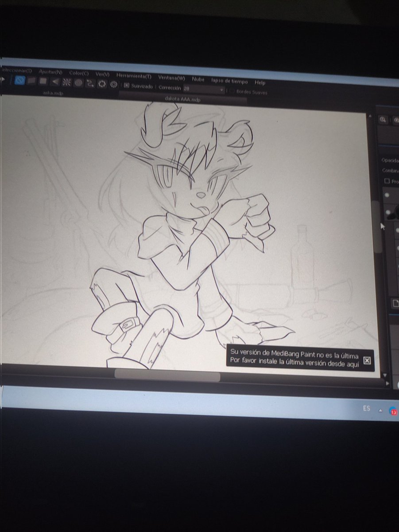Image resolution: width=399 pixels, height=532 pixels.
Task: Open the Herramienta menu
Action: click(134, 75)
